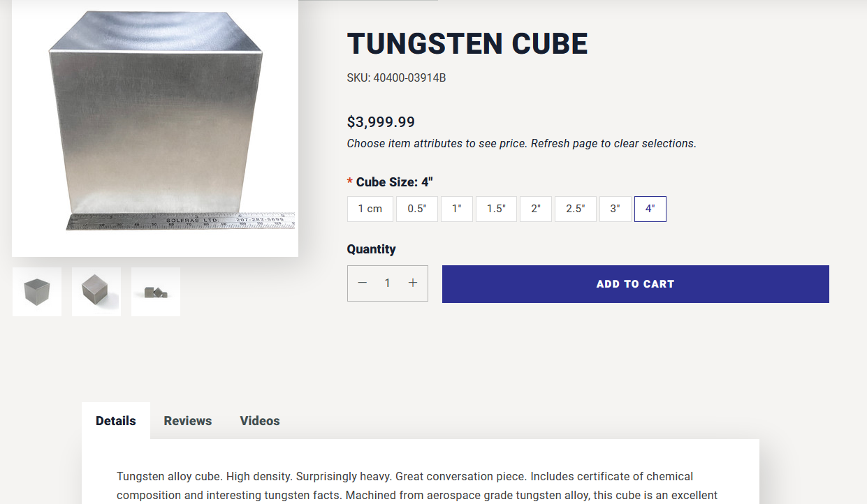The image size is (867, 504).
Task: Add the tungsten cube to cart
Action: 635,284
